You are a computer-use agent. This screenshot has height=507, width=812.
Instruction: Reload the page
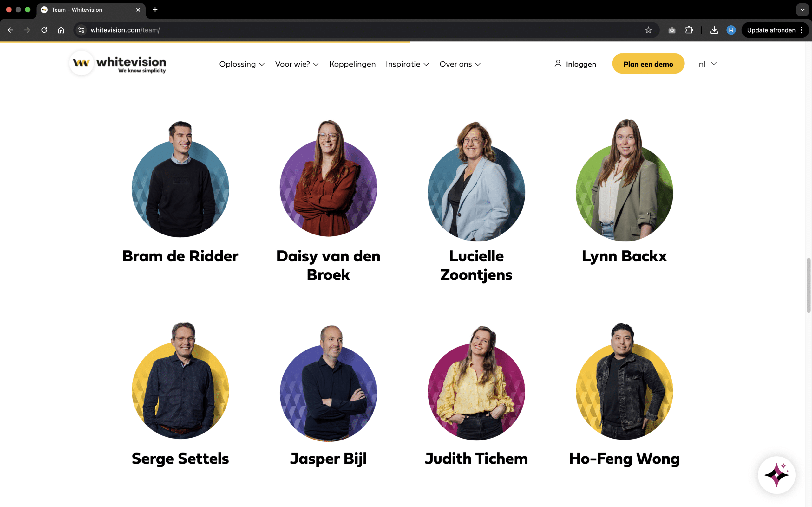click(44, 30)
